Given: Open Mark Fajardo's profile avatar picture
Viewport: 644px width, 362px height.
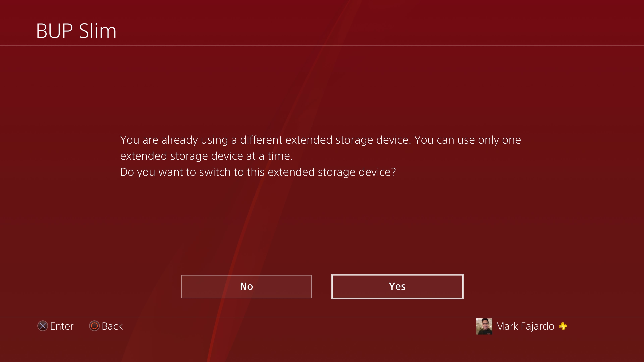Looking at the screenshot, I should pos(484,326).
